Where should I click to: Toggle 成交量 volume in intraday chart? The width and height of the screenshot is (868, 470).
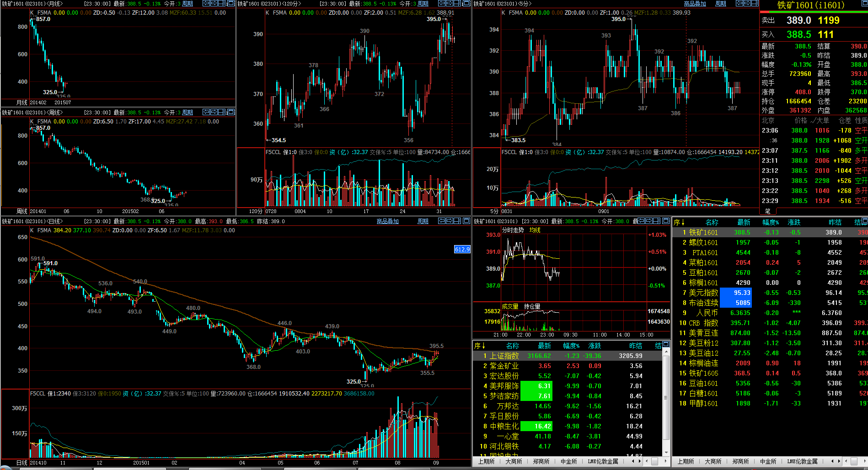click(510, 306)
